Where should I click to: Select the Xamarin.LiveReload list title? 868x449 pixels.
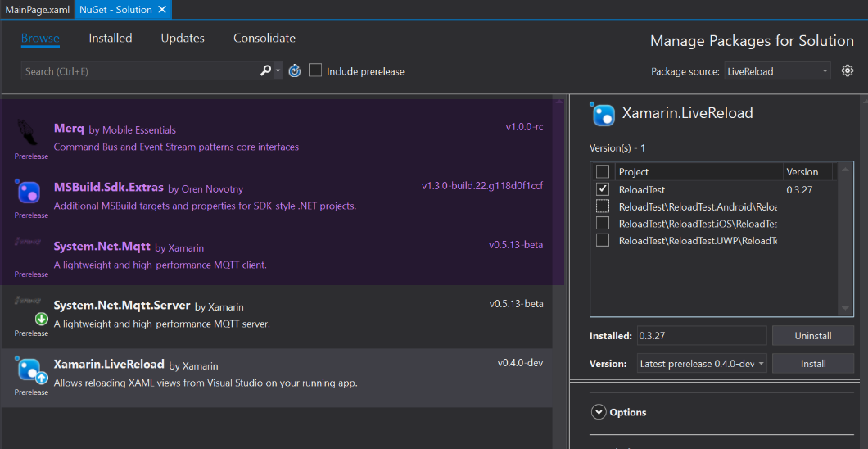109,365
